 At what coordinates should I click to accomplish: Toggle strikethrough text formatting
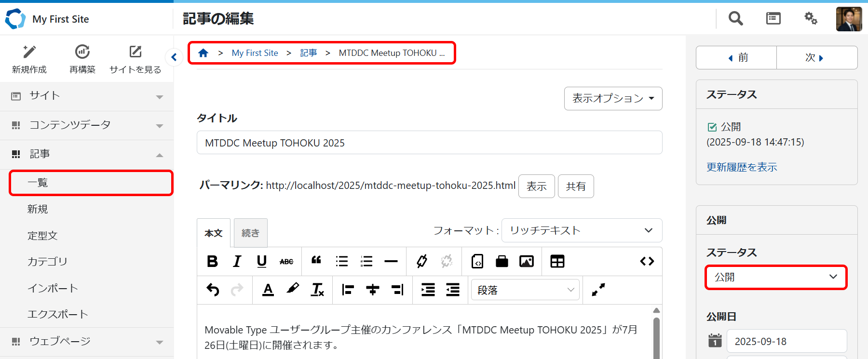286,262
